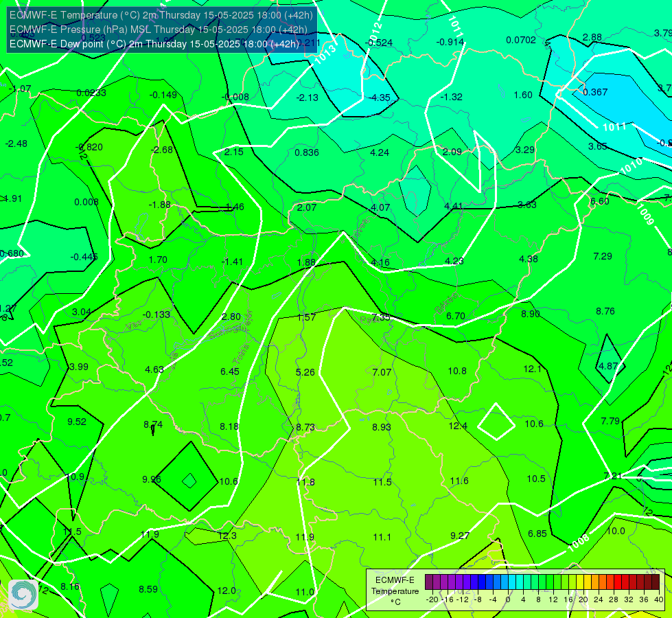This screenshot has height=618, width=672.
Task: Click the 0.367 dew point value
Action: pos(595,92)
